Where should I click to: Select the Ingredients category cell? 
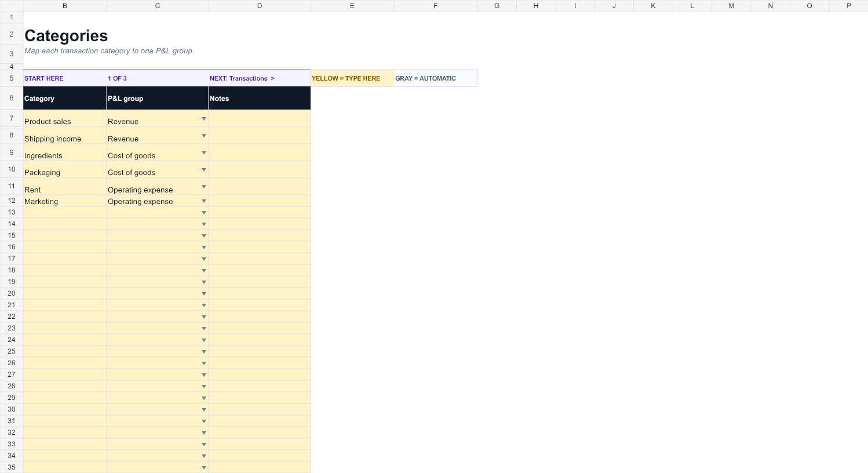click(x=65, y=152)
